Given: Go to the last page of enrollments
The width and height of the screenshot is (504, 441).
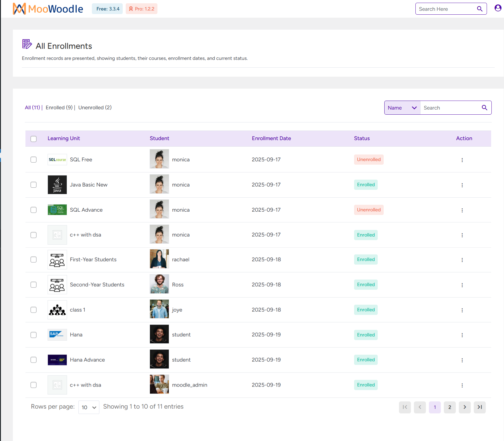Looking at the screenshot, I should [x=479, y=407].
